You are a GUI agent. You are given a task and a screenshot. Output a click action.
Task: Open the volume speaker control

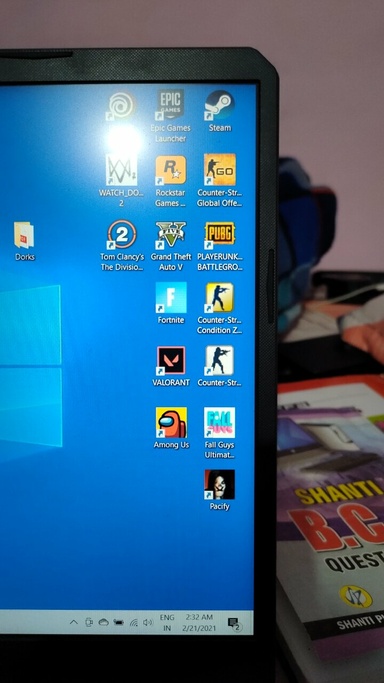point(148,622)
